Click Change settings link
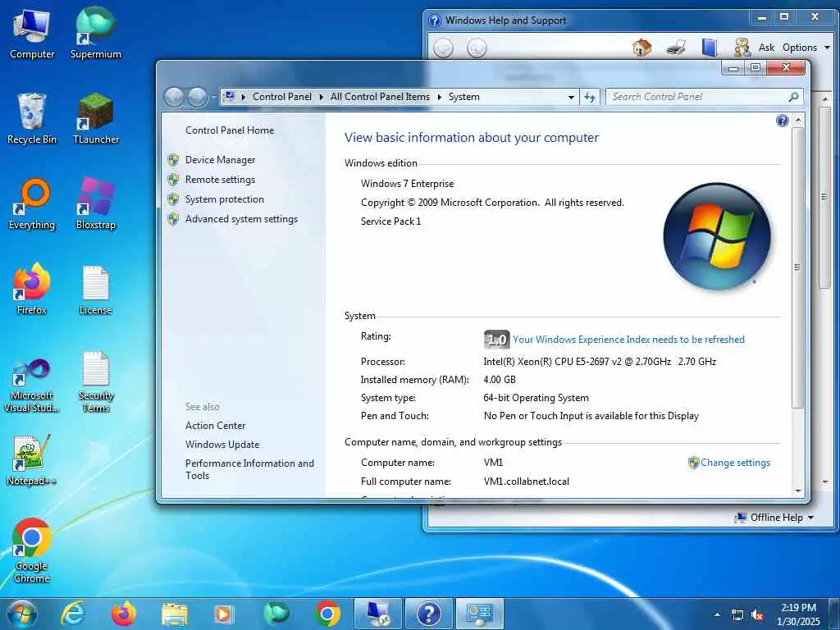 coord(735,463)
